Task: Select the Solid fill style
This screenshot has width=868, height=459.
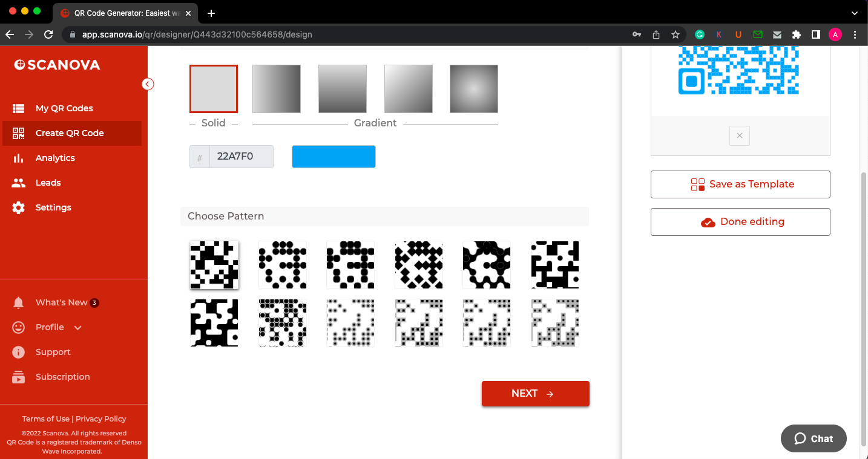Action: pos(213,89)
